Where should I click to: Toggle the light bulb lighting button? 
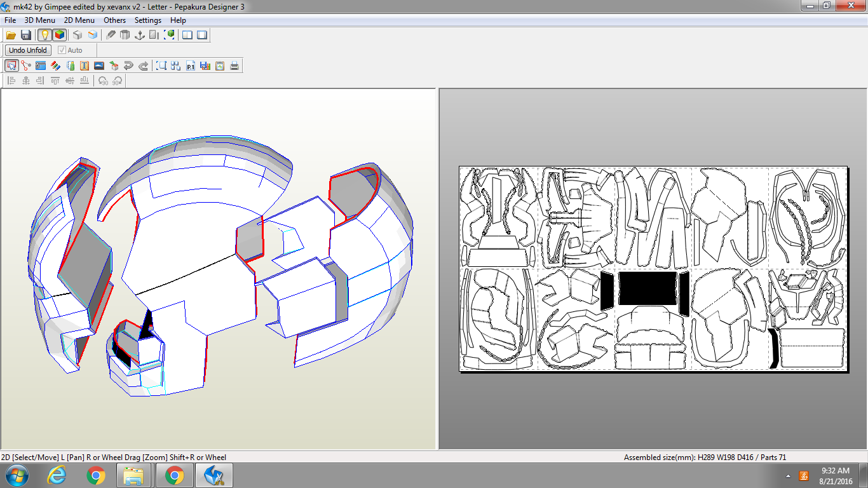44,35
